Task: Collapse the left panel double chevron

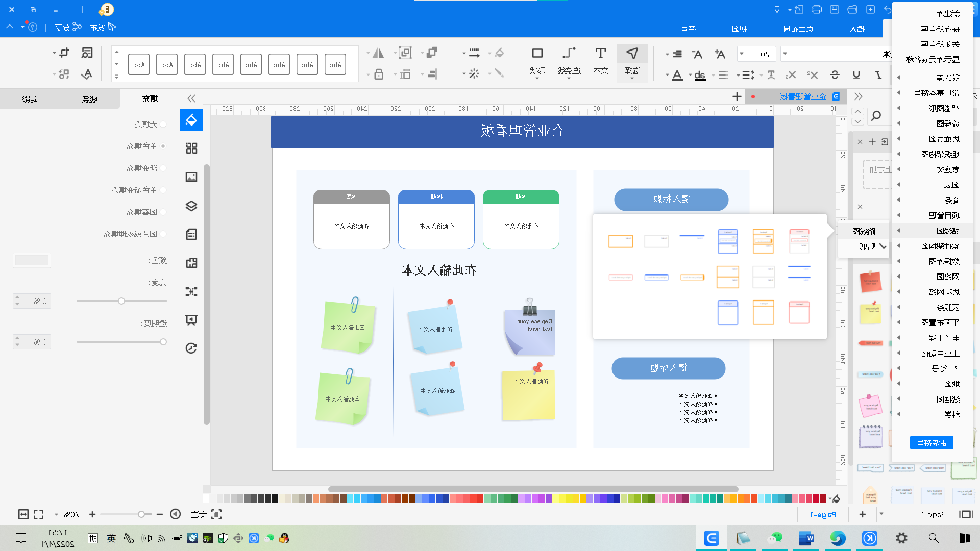Action: tap(191, 98)
